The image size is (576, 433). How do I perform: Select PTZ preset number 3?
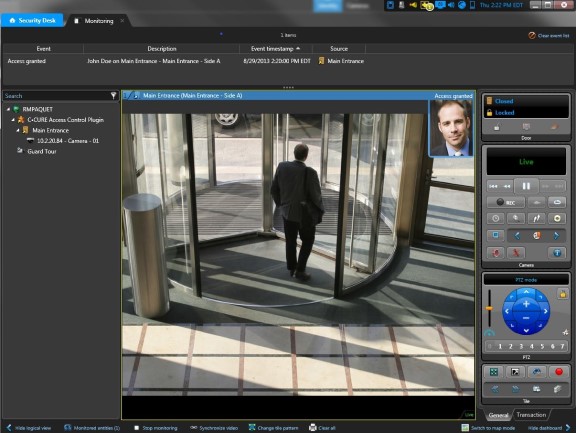coord(521,346)
